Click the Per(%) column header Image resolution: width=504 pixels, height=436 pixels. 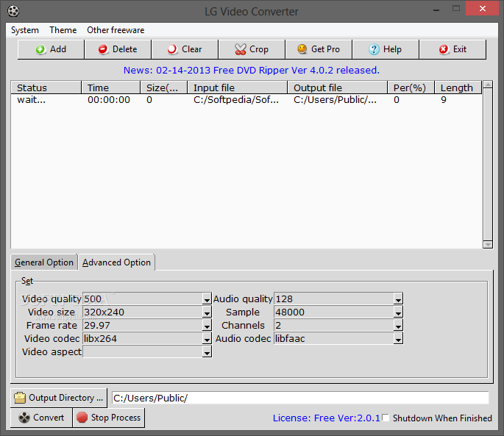point(411,87)
